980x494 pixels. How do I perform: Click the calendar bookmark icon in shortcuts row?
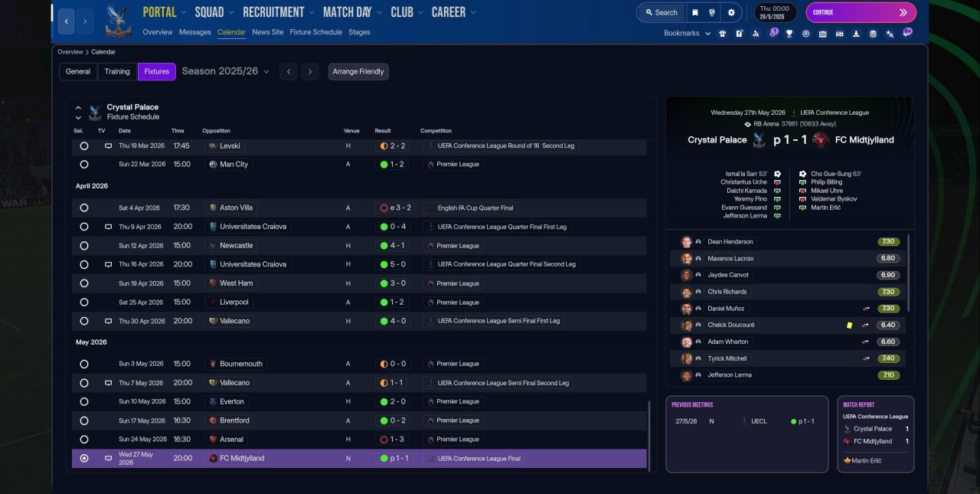pyautogui.click(x=822, y=34)
